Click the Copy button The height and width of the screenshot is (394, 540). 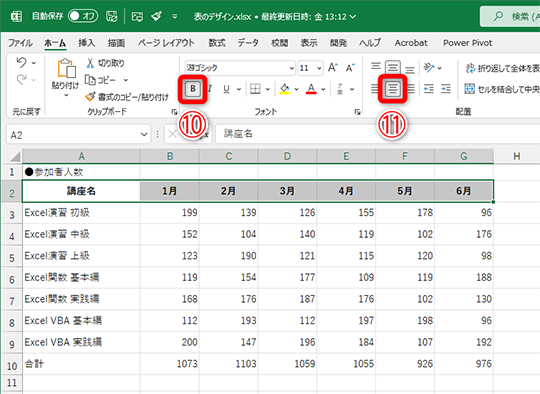coord(100,80)
